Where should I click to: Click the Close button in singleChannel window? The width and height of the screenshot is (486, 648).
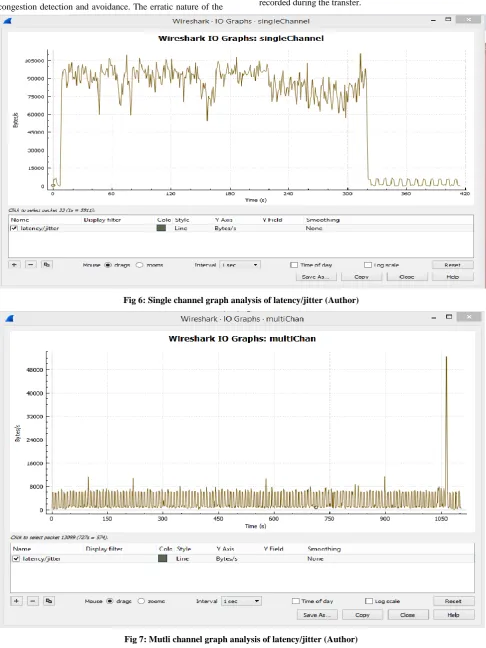[407, 277]
